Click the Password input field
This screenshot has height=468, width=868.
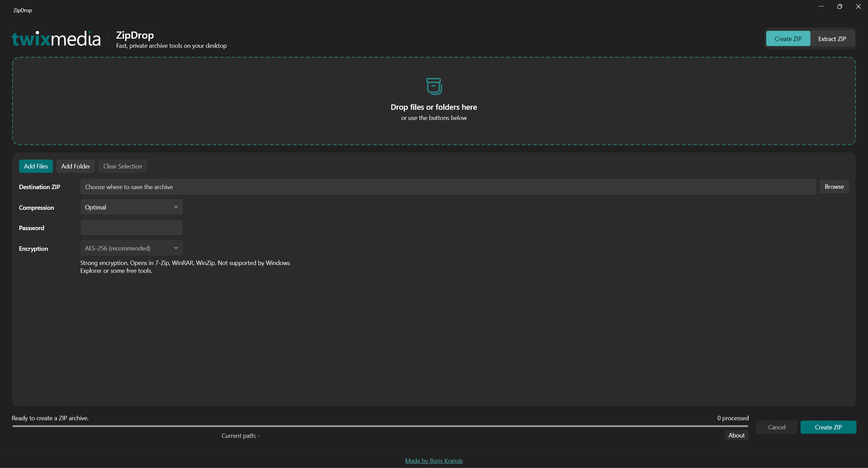click(132, 227)
